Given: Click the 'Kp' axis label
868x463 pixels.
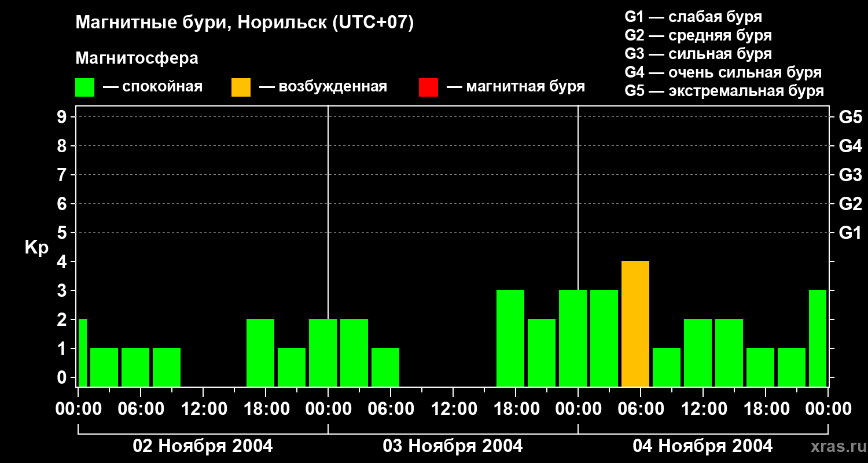Looking at the screenshot, I should pyautogui.click(x=36, y=248).
